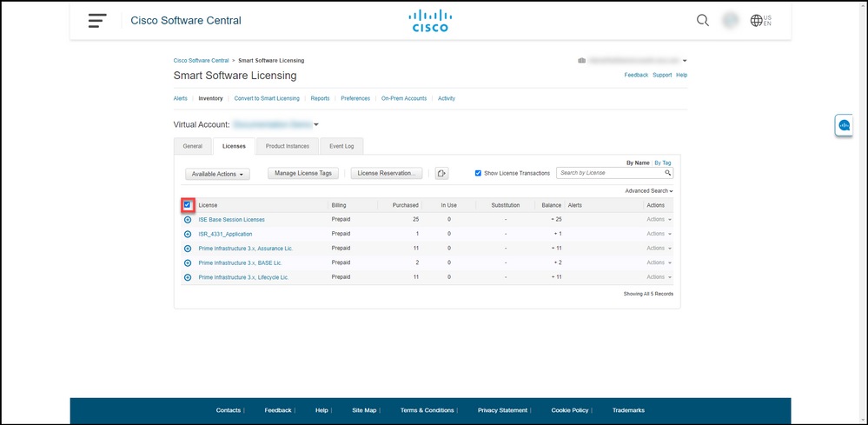This screenshot has height=425, width=868.
Task: Change language via globe icon
Action: coord(760,21)
